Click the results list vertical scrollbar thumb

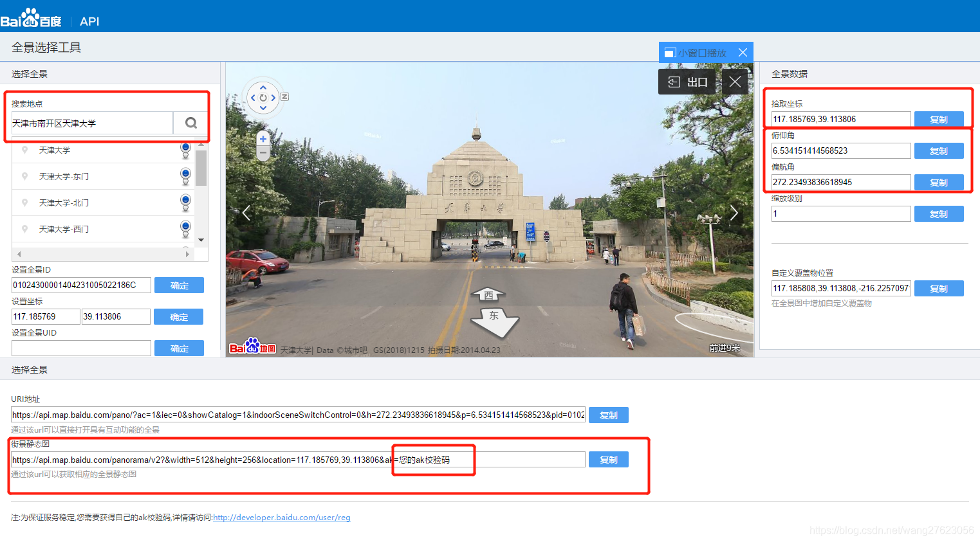(201, 167)
